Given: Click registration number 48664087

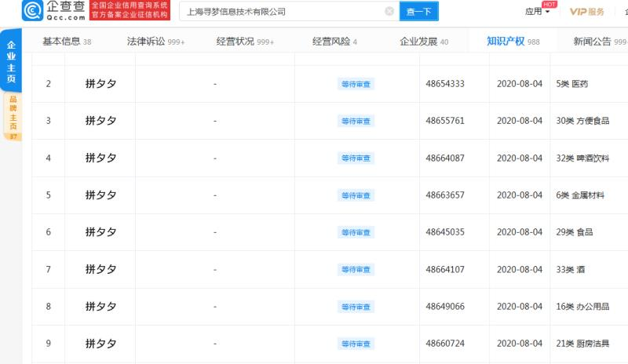Looking at the screenshot, I should 445,158.
